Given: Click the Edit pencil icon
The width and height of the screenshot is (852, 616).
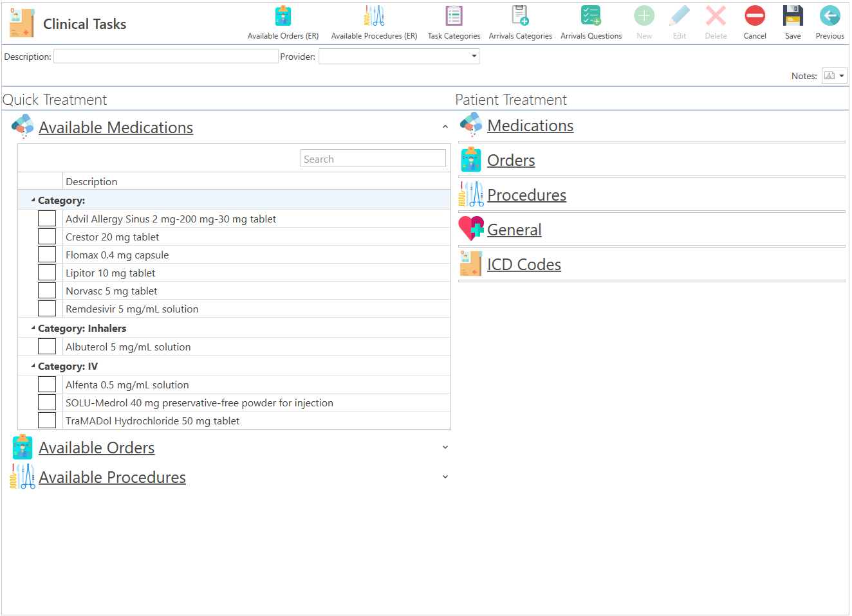Looking at the screenshot, I should [680, 15].
